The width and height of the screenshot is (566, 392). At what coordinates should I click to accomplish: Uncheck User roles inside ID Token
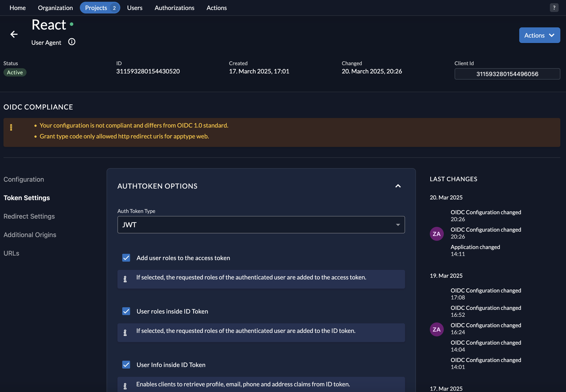point(126,311)
